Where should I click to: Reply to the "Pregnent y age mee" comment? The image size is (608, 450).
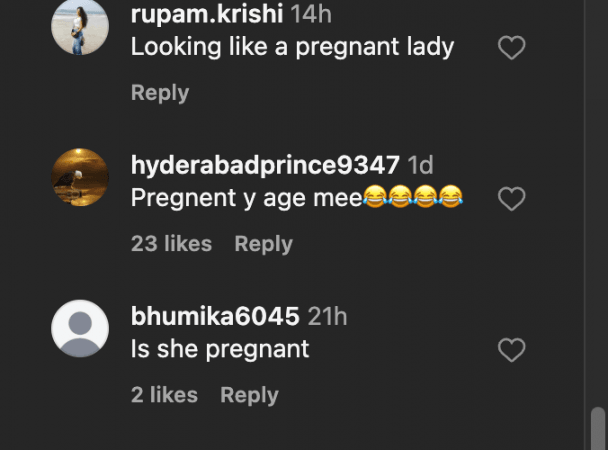pos(263,244)
